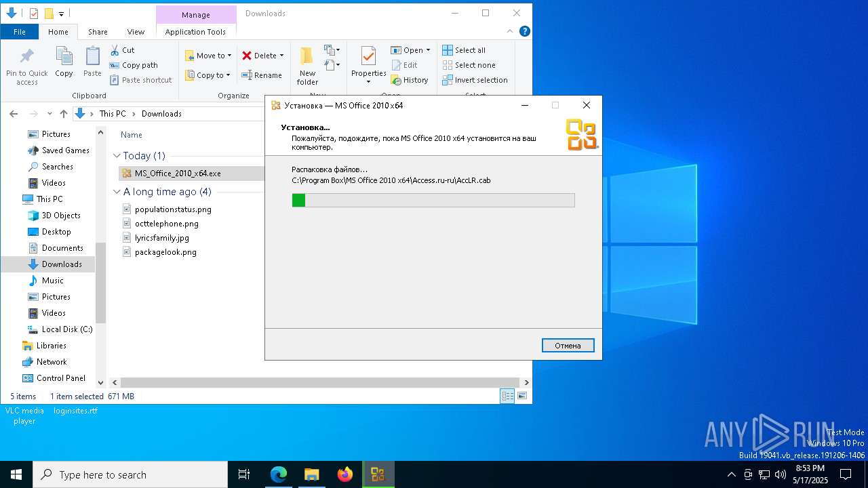Click the Name column header

click(132, 135)
